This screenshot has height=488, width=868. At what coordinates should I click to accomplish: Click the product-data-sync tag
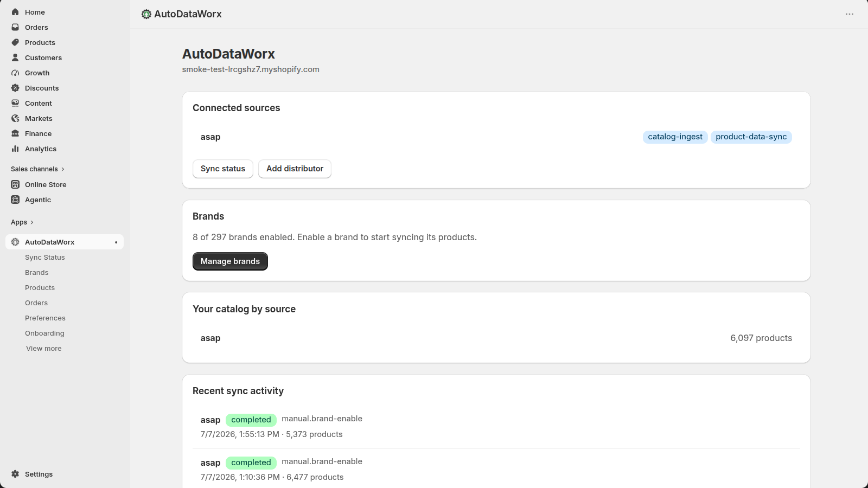tap(751, 137)
